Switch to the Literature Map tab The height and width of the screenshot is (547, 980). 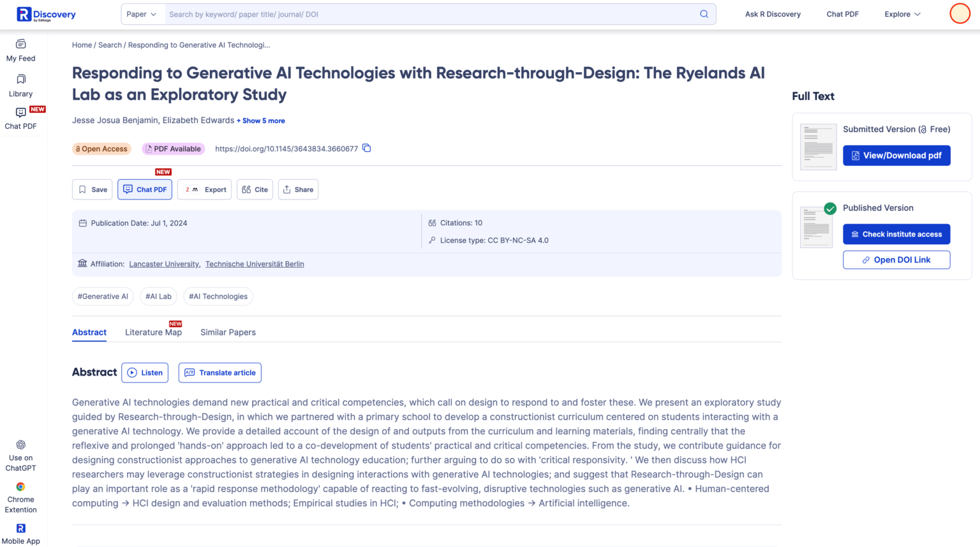[x=153, y=332]
